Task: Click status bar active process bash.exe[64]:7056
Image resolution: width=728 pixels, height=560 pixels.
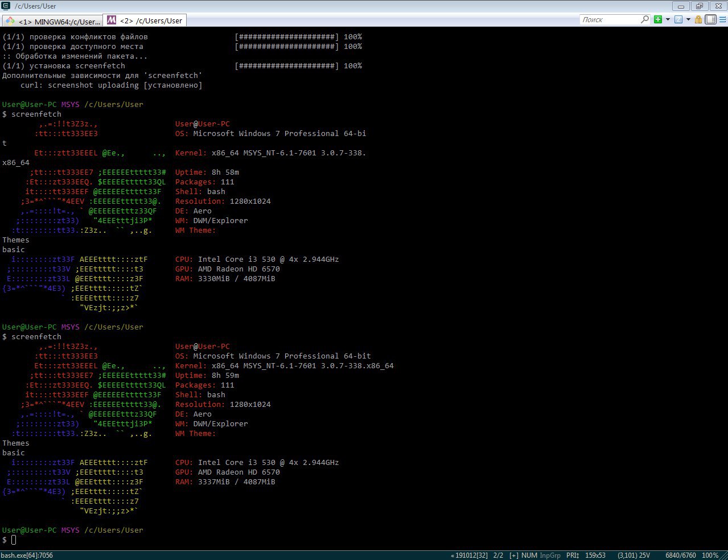Action: click(27, 555)
